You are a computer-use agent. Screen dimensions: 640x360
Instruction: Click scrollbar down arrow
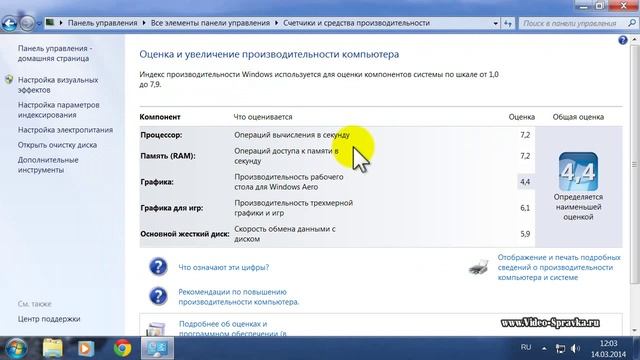(634, 331)
